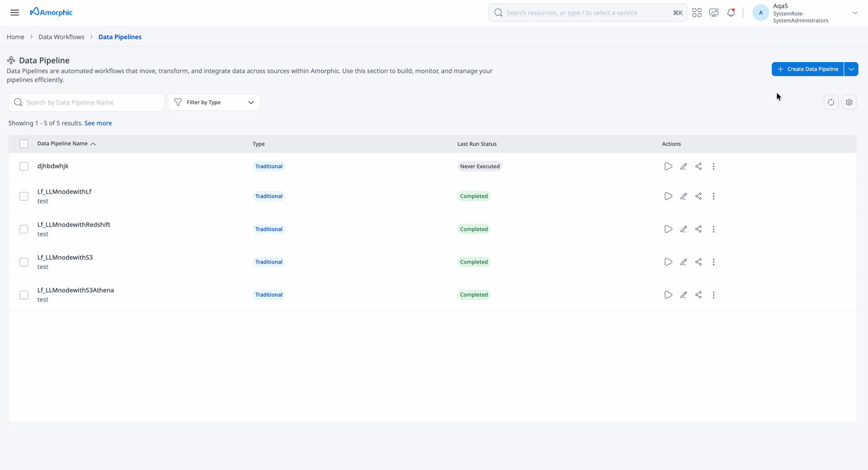Image resolution: width=868 pixels, height=470 pixels.
Task: Open the Lf_LLMnodewithLf pipeline name
Action: pyautogui.click(x=64, y=192)
